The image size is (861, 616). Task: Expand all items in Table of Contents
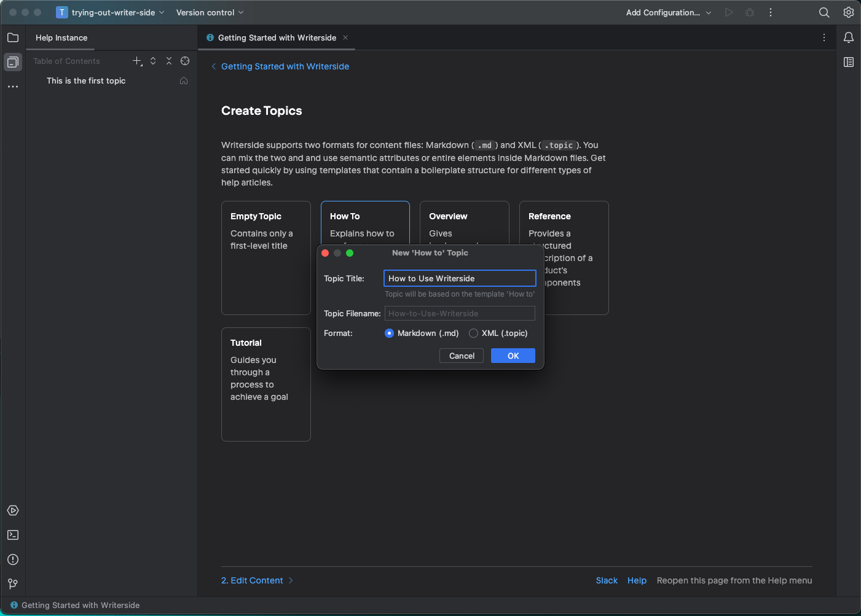[x=153, y=61]
